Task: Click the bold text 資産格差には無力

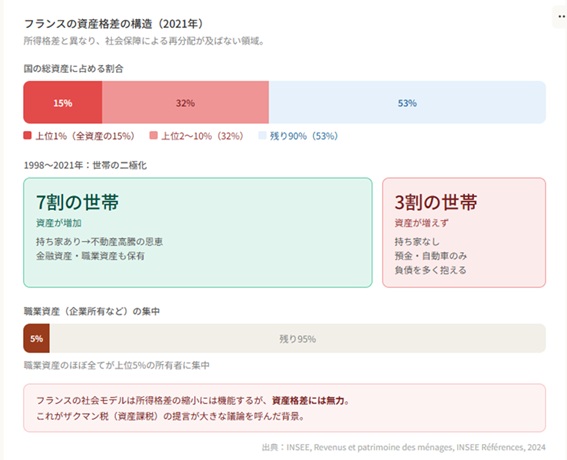Action: 308,400
